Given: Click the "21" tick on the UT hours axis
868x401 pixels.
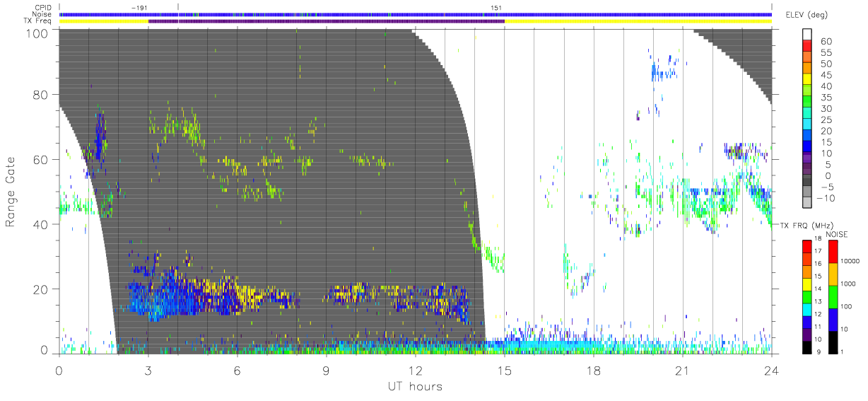Looking at the screenshot, I should [x=682, y=371].
